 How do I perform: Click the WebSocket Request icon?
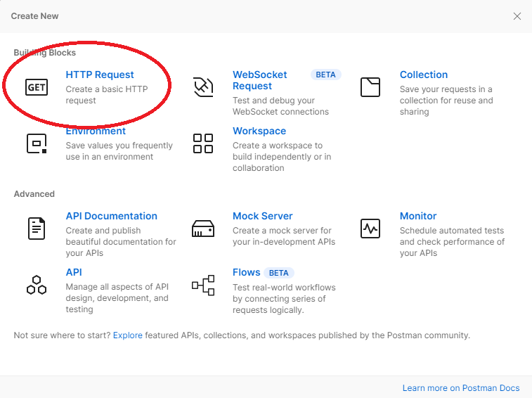coord(203,87)
